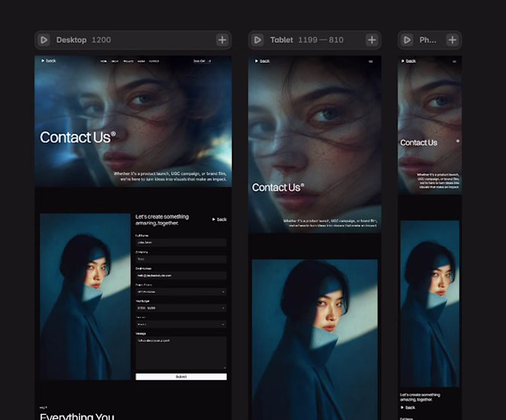506x420 pixels.
Task: Select the truncated Phone breakpoint label
Action: click(428, 40)
